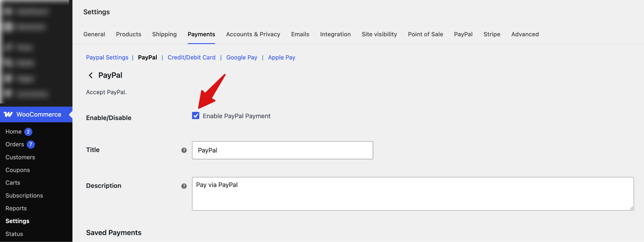Open the Advanced settings tab
Screen dimensions: 644x242
pos(525,34)
